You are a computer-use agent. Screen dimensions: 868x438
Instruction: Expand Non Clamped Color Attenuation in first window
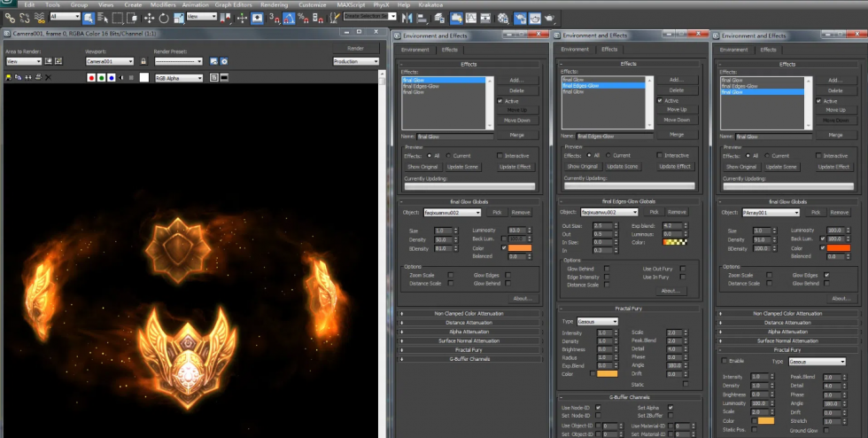pos(469,313)
